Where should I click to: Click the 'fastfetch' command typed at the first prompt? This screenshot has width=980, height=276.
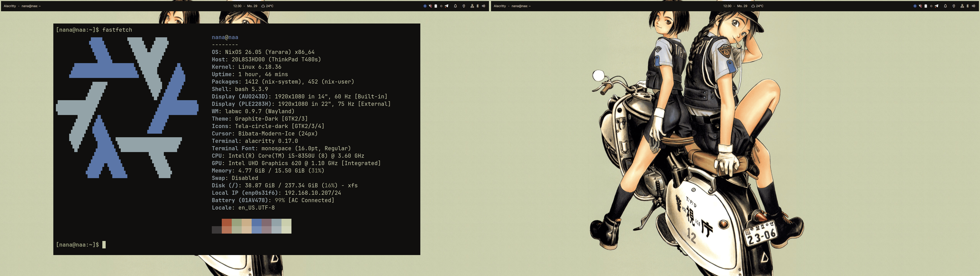click(x=117, y=30)
